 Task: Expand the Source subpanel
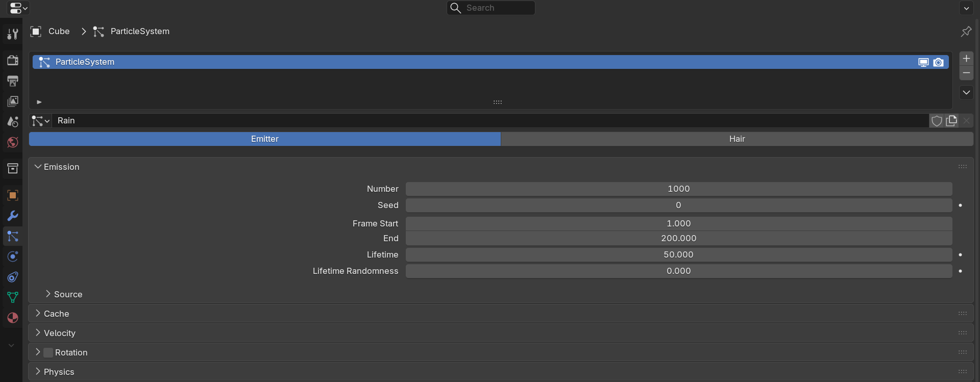[48, 294]
